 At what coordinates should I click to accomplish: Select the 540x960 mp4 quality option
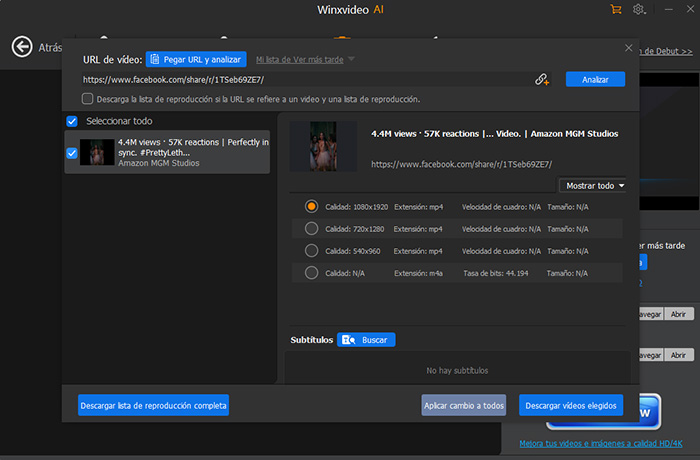311,251
